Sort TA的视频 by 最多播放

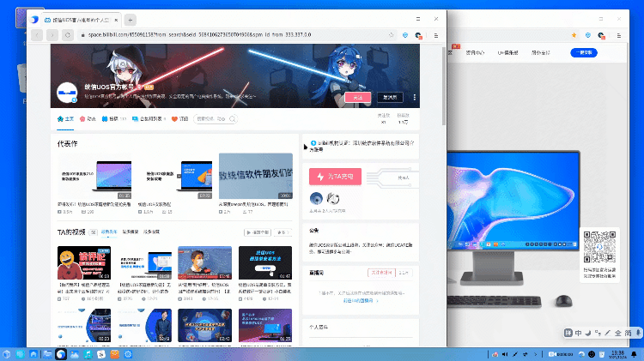point(131,232)
